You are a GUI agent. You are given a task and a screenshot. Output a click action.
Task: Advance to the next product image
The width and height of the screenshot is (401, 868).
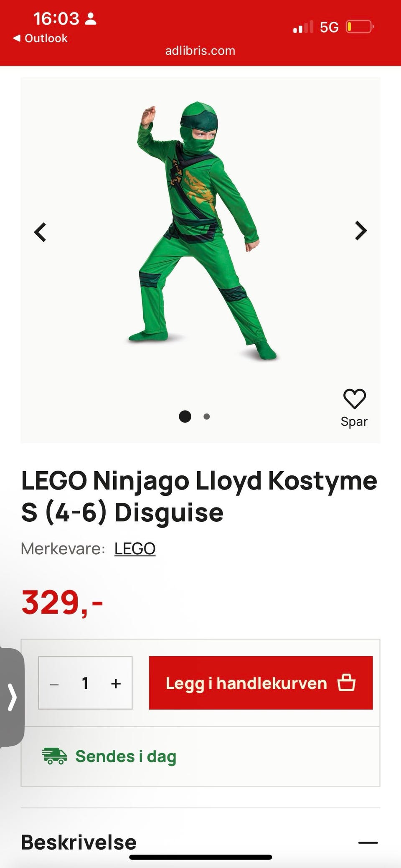[x=360, y=231]
